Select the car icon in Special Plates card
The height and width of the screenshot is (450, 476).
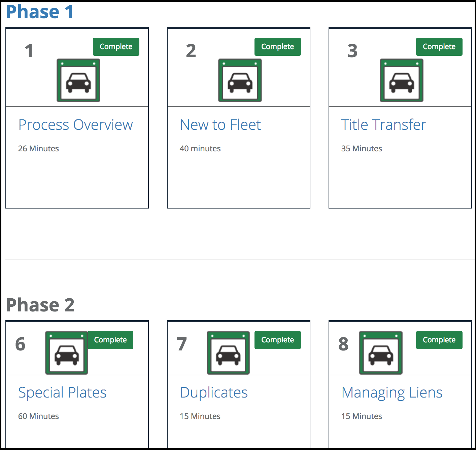click(x=67, y=353)
